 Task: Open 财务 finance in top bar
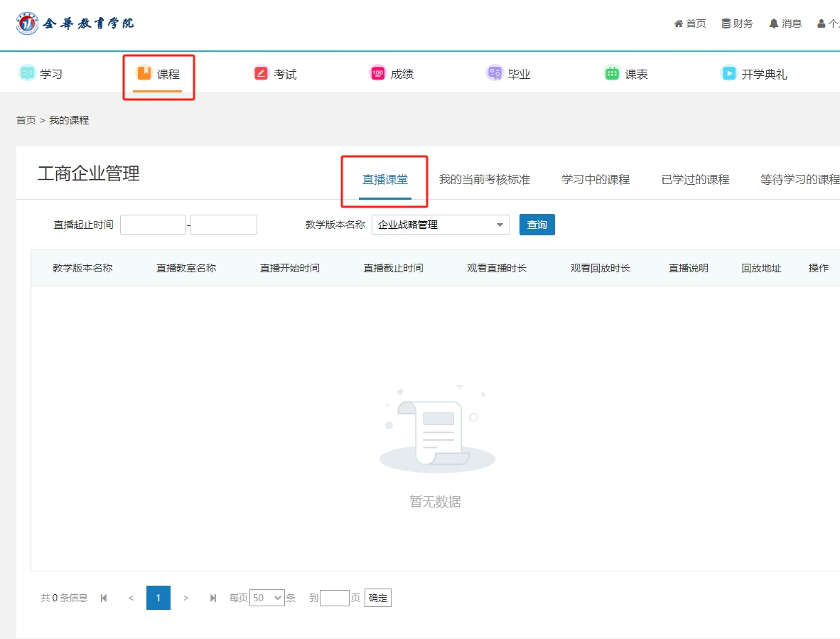737,23
